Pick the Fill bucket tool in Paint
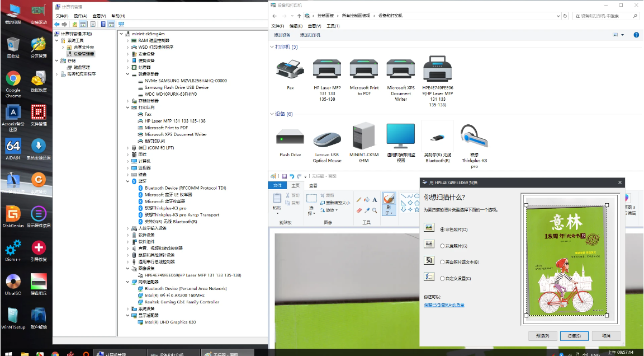 click(x=367, y=200)
